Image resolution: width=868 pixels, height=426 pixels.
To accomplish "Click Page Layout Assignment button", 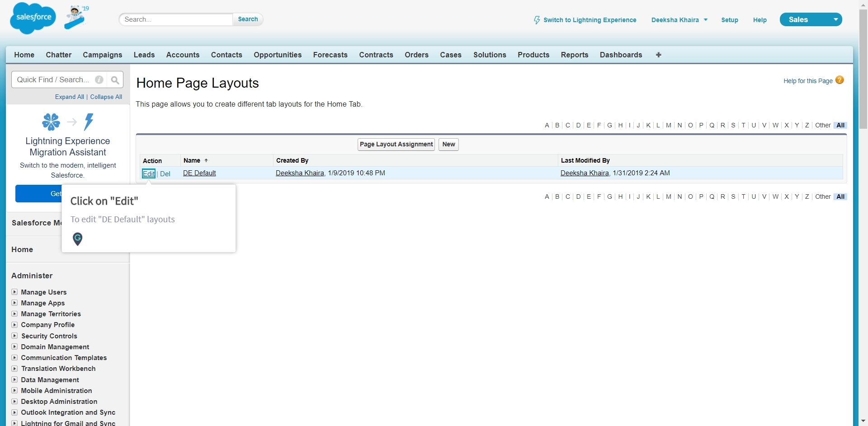I will click(x=396, y=144).
